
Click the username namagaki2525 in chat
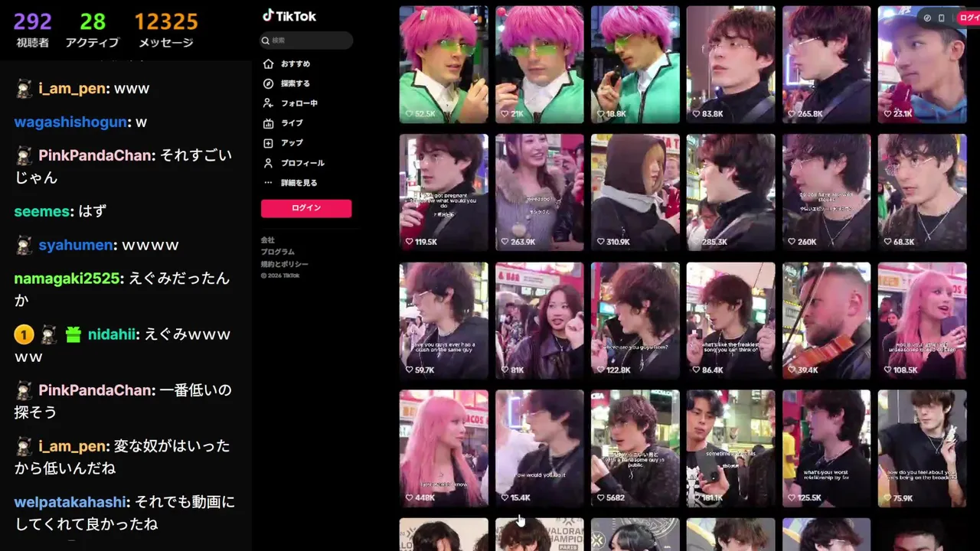coord(67,279)
